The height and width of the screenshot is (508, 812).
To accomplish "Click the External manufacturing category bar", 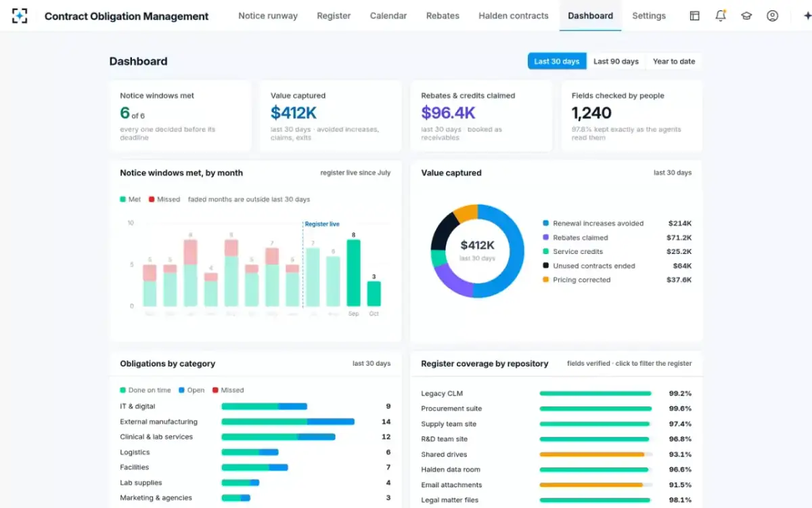I will click(288, 421).
